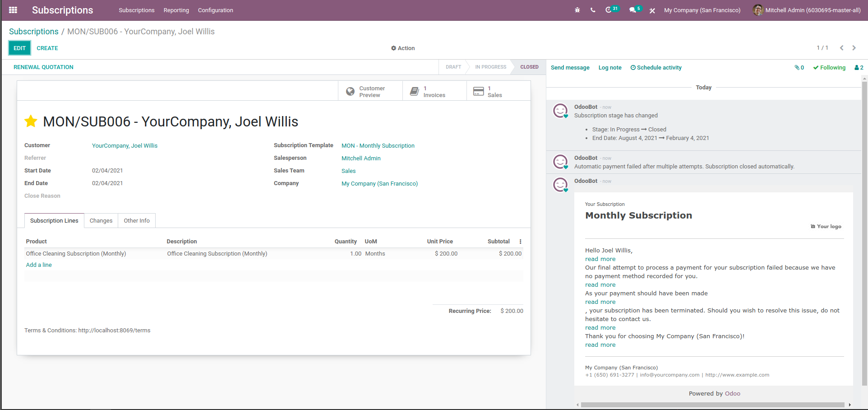Open the attachments paperclip counter
868x410 pixels.
(799, 68)
